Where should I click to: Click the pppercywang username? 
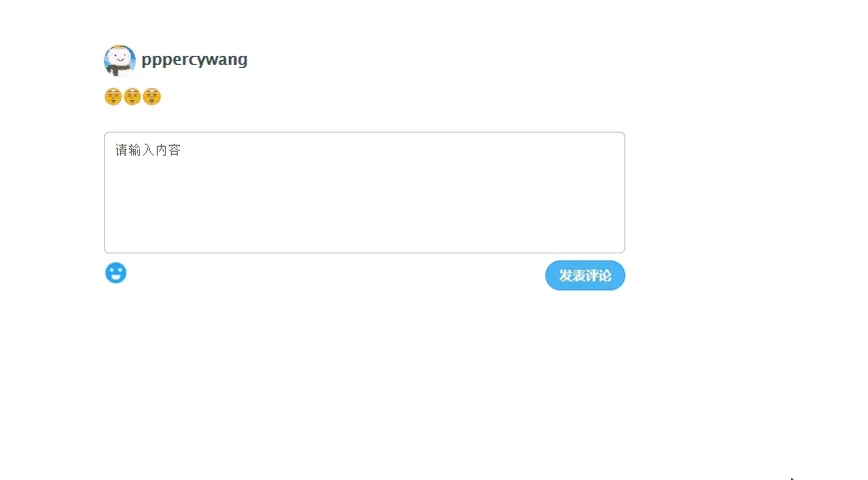(195, 59)
